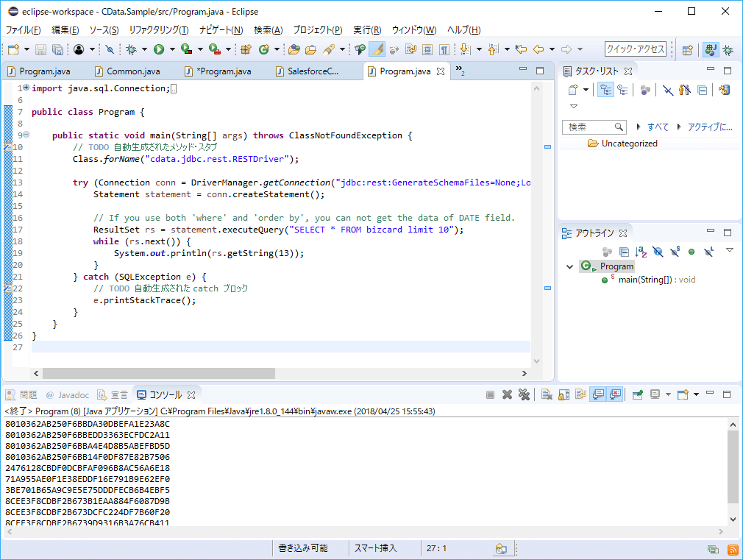Click the Debug bug icon in toolbar
743x560 pixels.
point(130,49)
